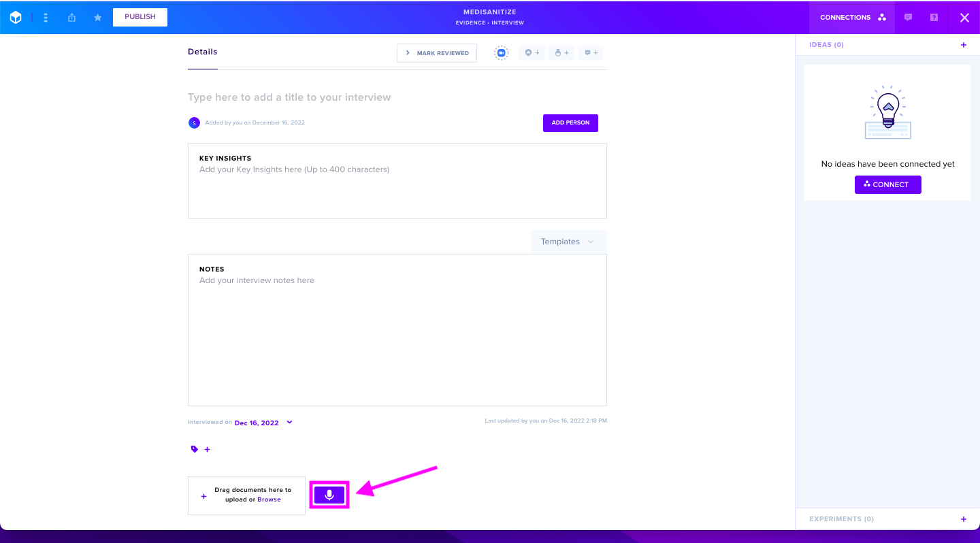This screenshot has width=980, height=543.
Task: Click the star favorite icon in top bar
Action: click(97, 18)
